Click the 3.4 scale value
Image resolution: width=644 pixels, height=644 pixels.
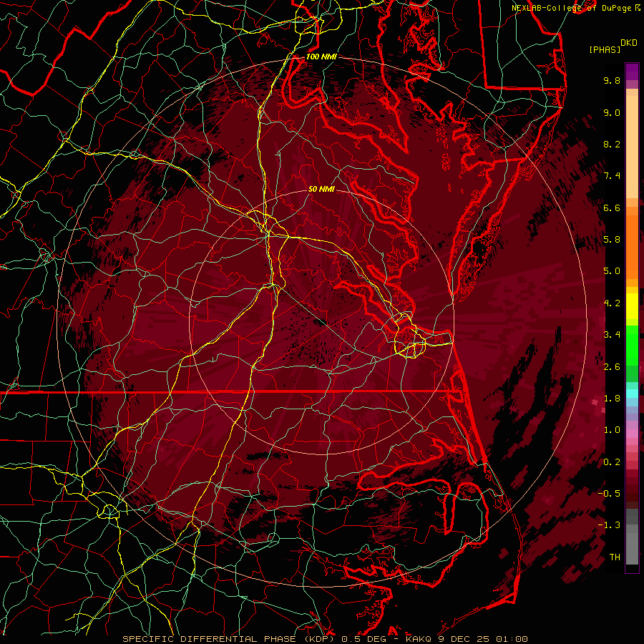(612, 335)
